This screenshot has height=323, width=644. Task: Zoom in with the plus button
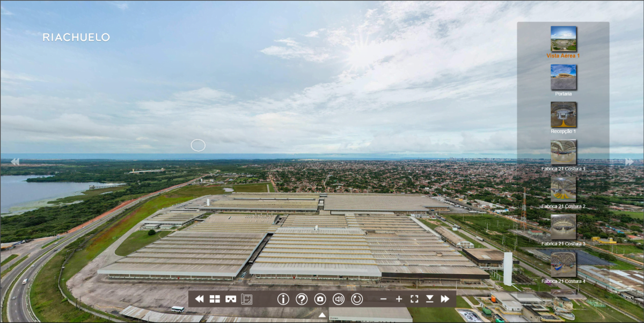coord(399,299)
